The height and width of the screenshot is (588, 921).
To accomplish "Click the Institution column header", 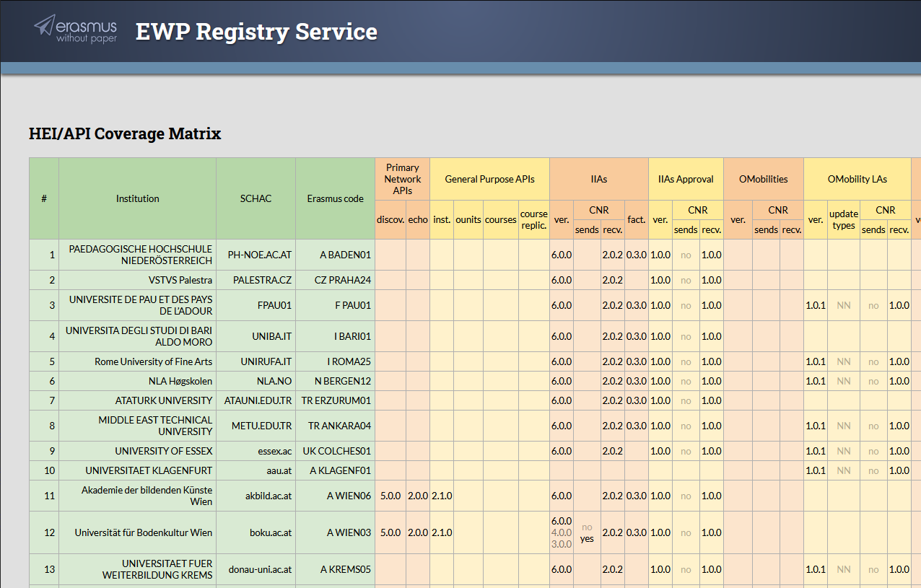I will click(137, 198).
